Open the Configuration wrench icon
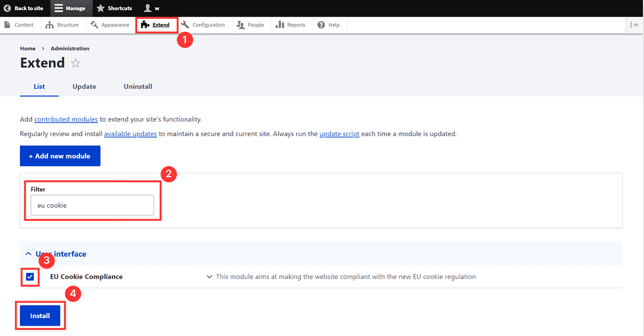Image resolution: width=644 pixels, height=336 pixels. (x=184, y=24)
